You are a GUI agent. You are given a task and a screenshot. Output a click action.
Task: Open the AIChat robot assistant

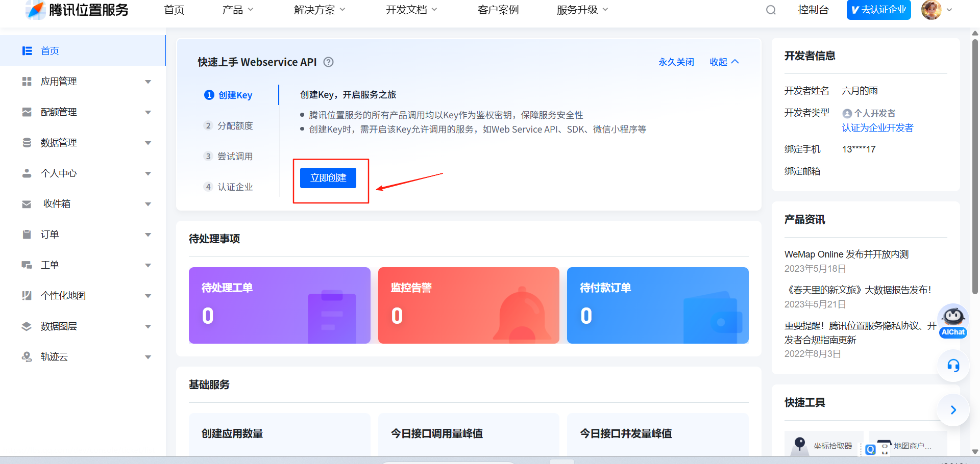pyautogui.click(x=953, y=321)
